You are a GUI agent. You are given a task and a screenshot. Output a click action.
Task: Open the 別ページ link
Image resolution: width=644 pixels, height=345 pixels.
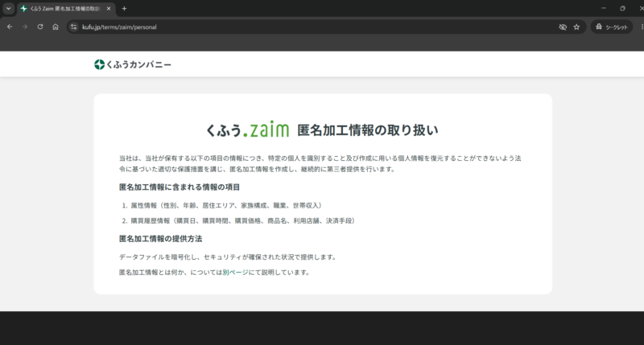(235, 273)
